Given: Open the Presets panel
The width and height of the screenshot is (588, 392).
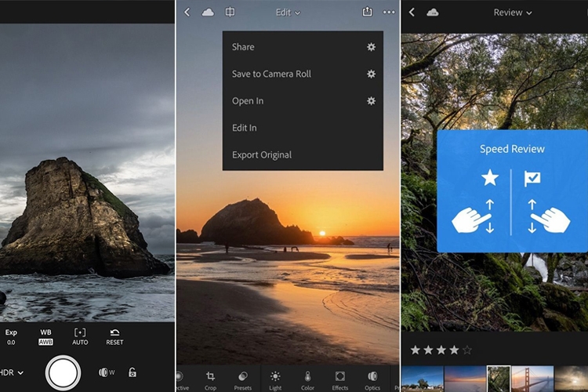Looking at the screenshot, I should (x=242, y=381).
